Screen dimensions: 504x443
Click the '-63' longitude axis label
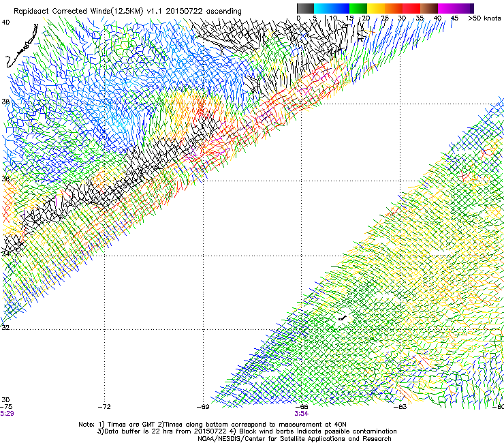click(x=400, y=407)
